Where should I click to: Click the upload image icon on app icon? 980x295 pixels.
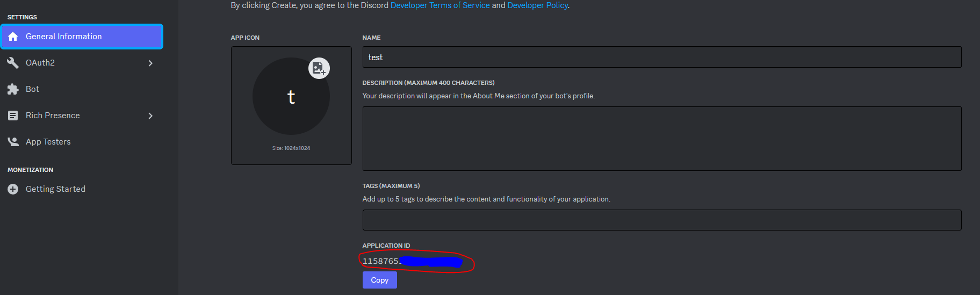(x=319, y=68)
